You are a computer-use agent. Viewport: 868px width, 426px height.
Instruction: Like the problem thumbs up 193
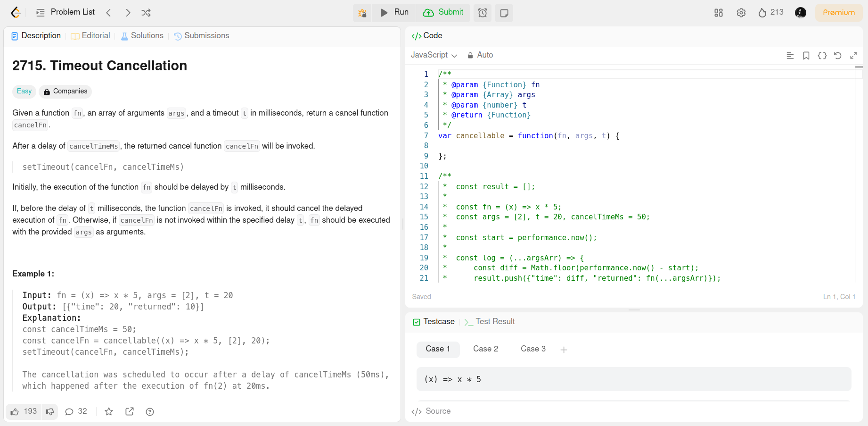(x=24, y=411)
